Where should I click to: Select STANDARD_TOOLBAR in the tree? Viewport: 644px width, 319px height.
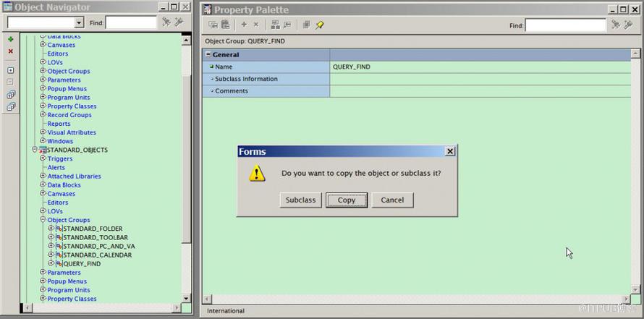tap(96, 237)
